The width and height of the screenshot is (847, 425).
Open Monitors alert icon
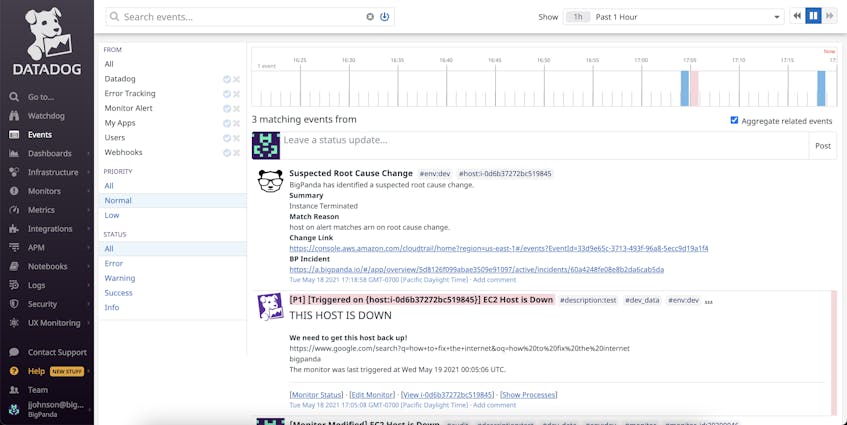pyautogui.click(x=14, y=191)
